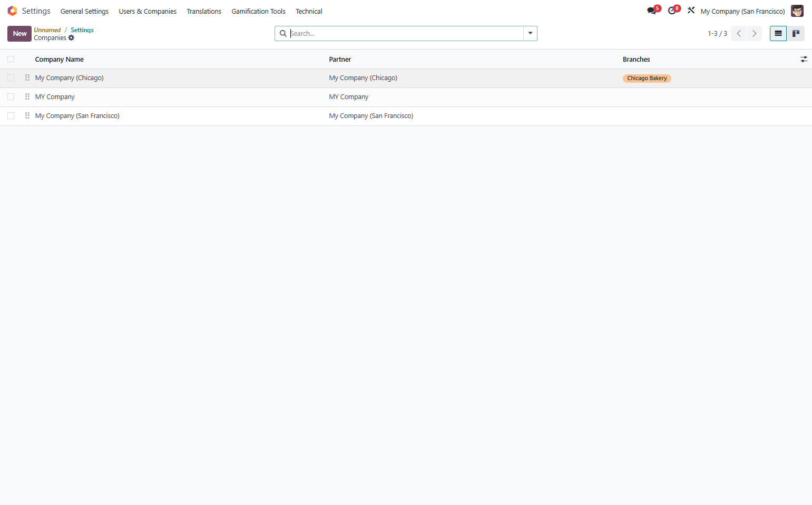Sort by Company Name column header
This screenshot has width=812, height=505.
pos(60,60)
